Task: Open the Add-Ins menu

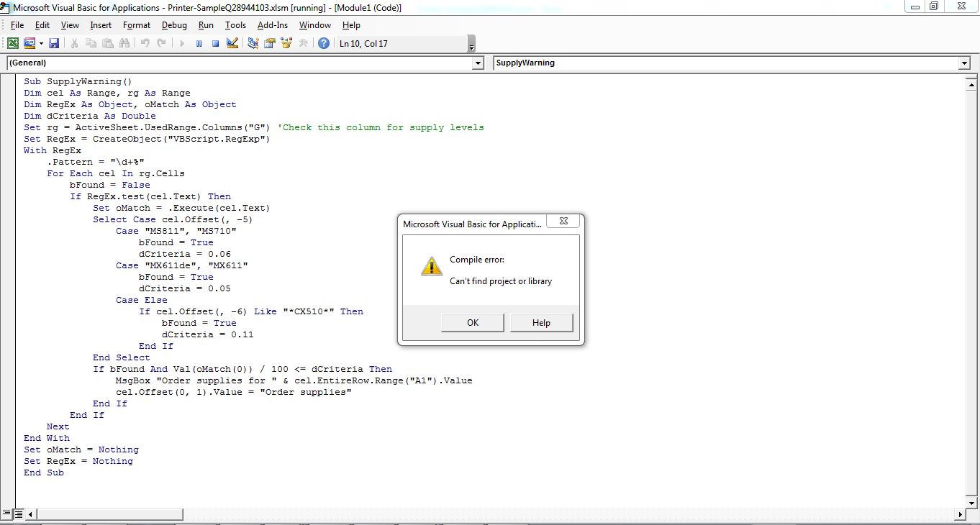Action: 273,25
